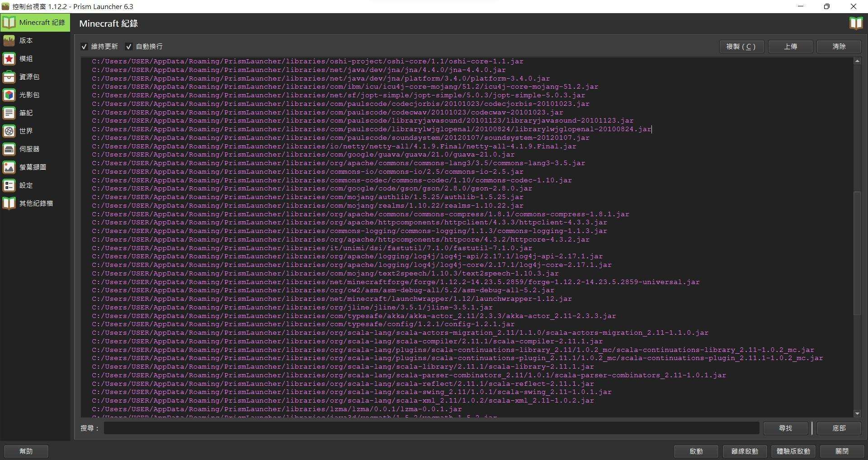This screenshot has height=460, width=868.
Task: Click the 上傳 upload button
Action: 790,47
